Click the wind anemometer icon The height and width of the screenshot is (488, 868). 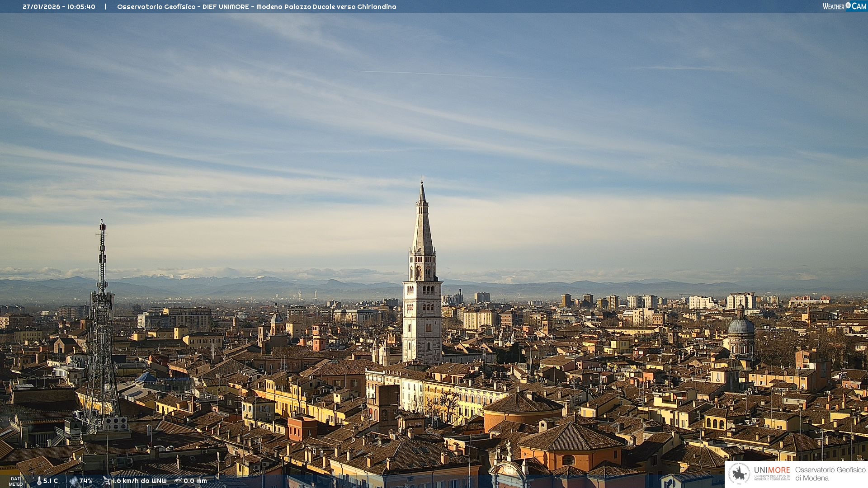(x=107, y=481)
